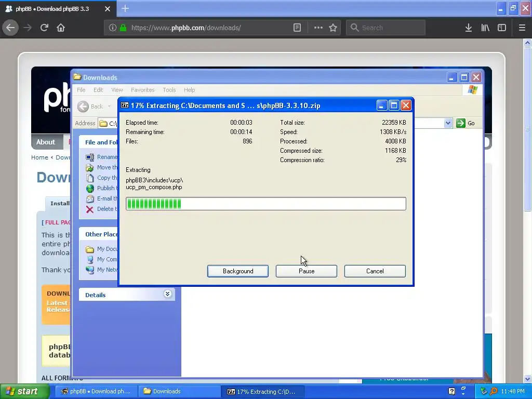Image resolution: width=532 pixels, height=399 pixels.
Task: Open My Documents in Other Places
Action: pyautogui.click(x=101, y=249)
